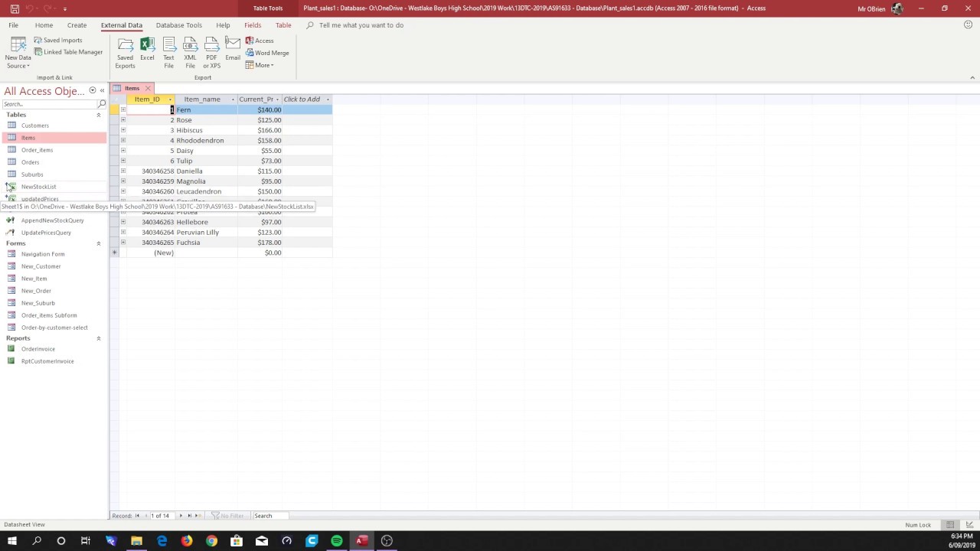Export via Email
This screenshot has width=980, height=551.
point(233,49)
